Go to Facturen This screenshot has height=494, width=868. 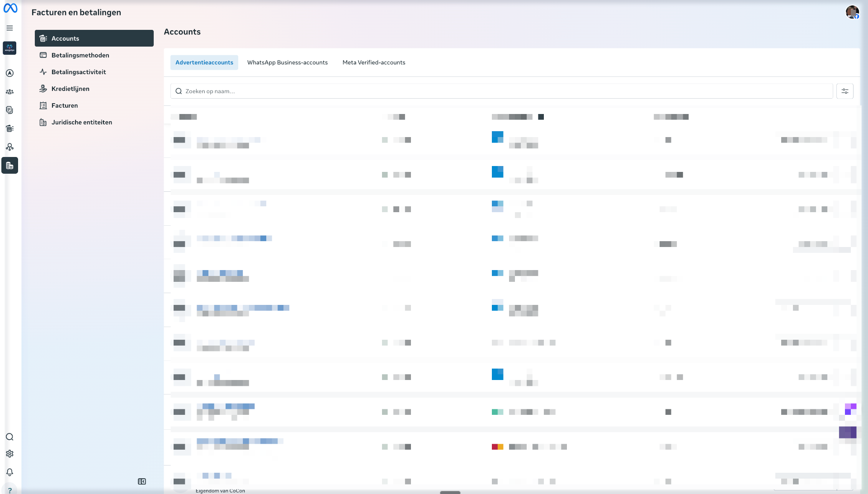click(x=94, y=105)
